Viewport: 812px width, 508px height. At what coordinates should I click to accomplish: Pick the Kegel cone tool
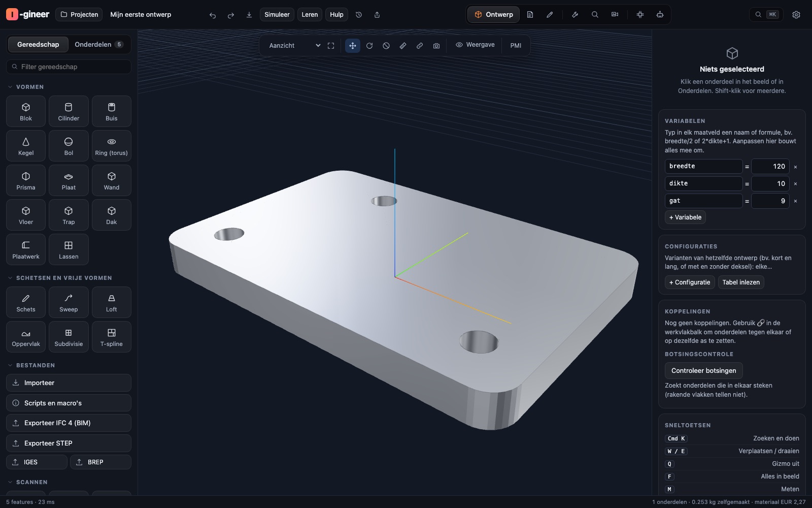tap(26, 146)
